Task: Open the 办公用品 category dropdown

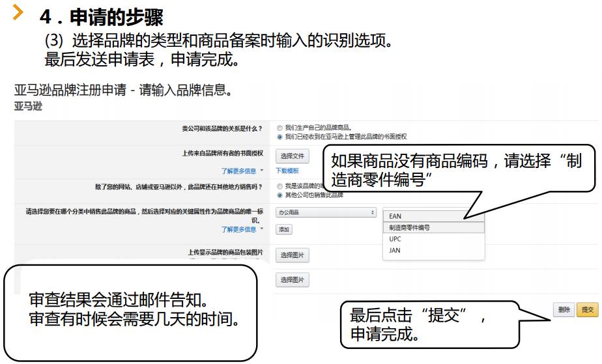Action: [326, 212]
